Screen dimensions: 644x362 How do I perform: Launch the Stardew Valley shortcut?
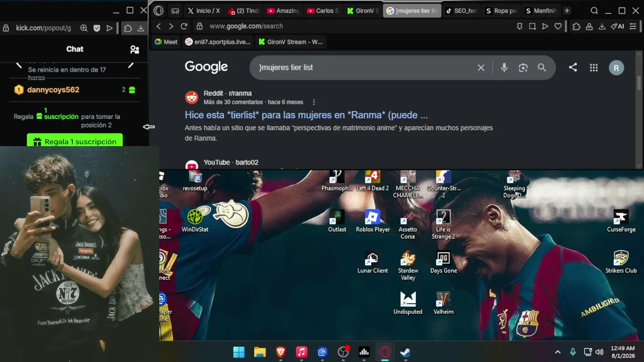click(408, 266)
